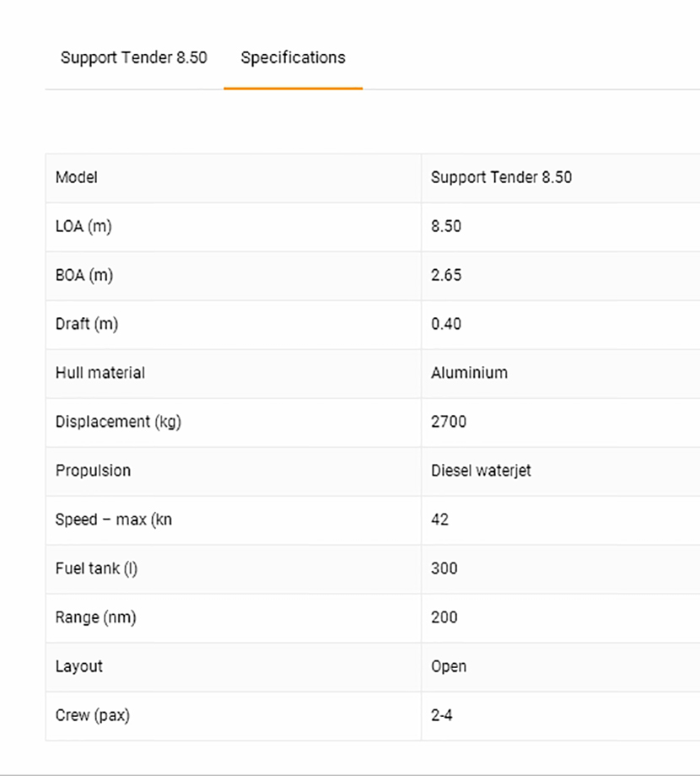
Task: Select the 2-4 crew value
Action: 443,716
